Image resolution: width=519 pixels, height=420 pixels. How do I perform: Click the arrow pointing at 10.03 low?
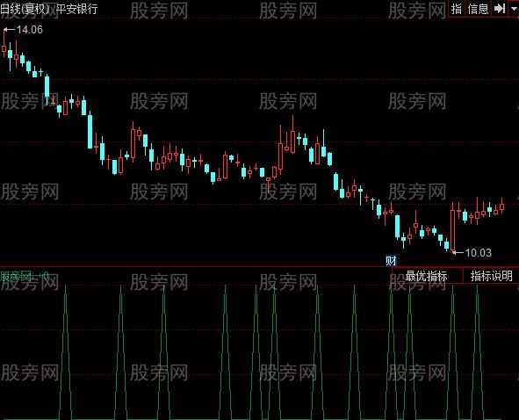pyautogui.click(x=458, y=253)
